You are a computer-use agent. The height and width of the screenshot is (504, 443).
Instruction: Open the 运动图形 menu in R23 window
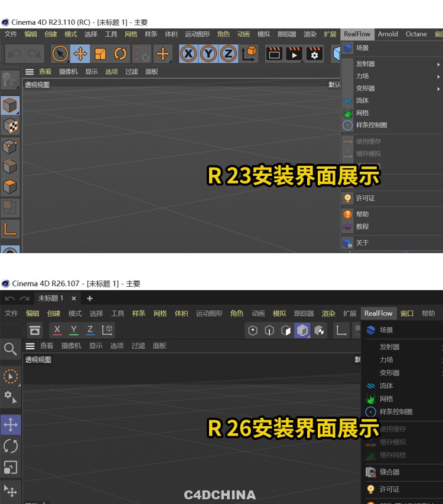[x=197, y=34]
